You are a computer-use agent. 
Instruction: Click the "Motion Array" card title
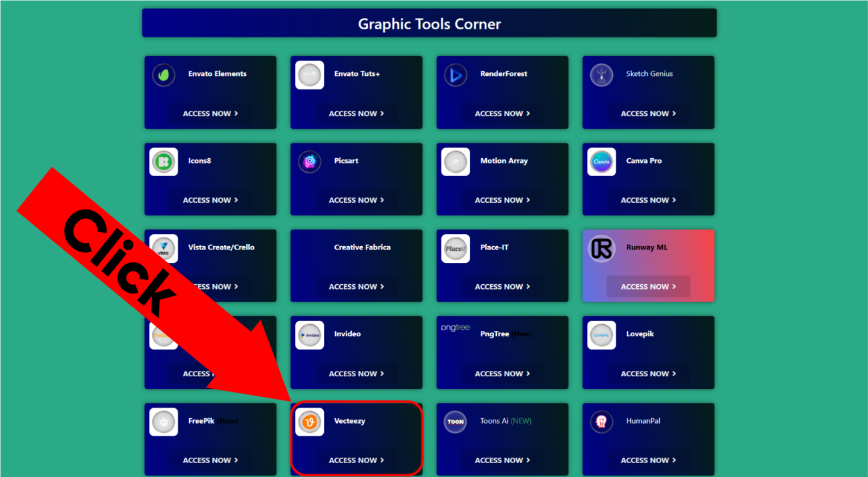(504, 161)
